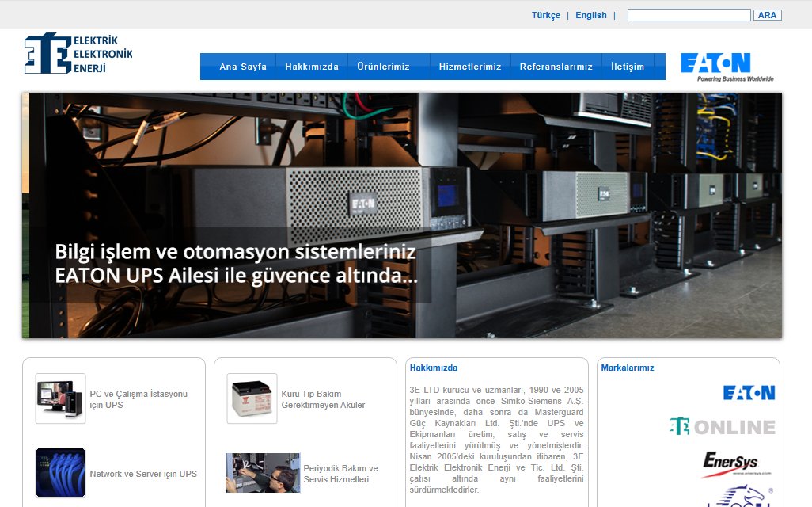Click the banner caption 'Bilgi işlem ve otomasyon sistemleriniz'
The width and height of the screenshot is (812, 507).
coord(235,252)
